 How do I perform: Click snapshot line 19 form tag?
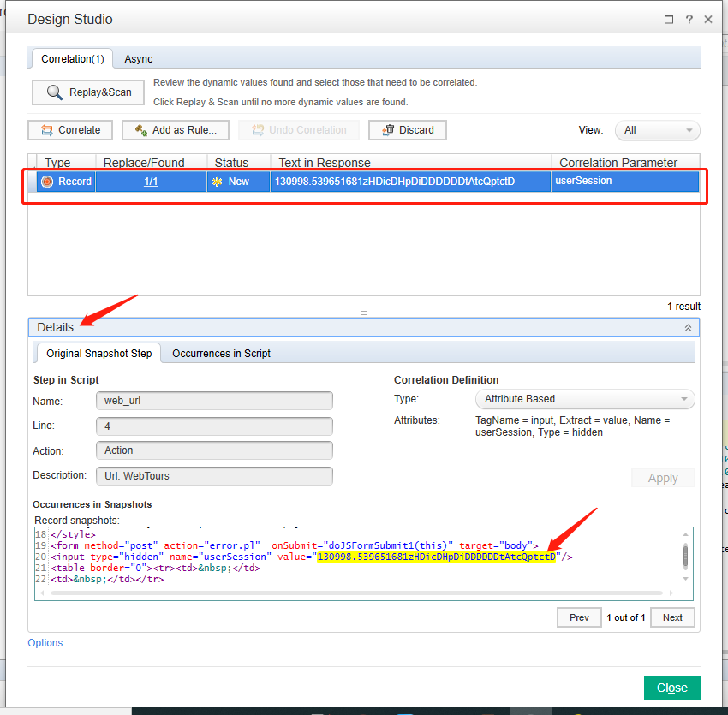point(295,545)
